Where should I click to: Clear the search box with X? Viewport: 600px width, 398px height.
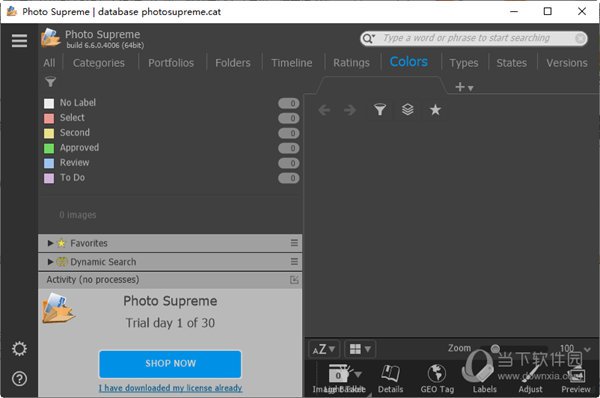[580, 38]
